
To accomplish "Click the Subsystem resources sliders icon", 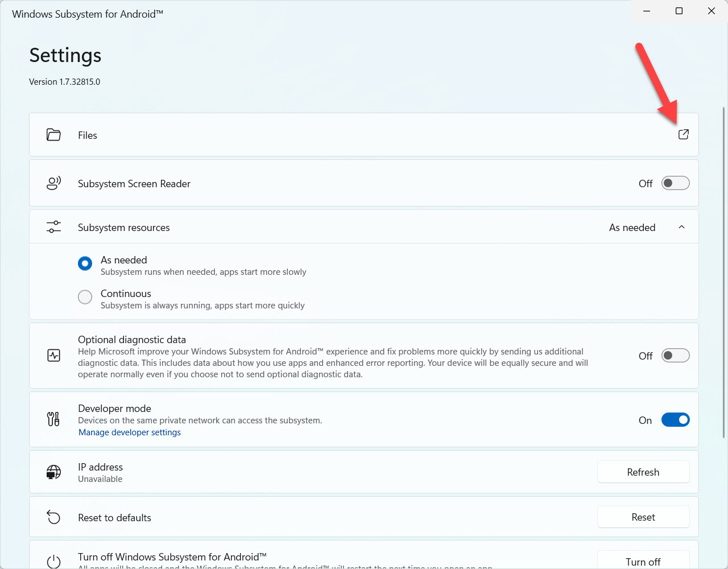I will pyautogui.click(x=53, y=227).
